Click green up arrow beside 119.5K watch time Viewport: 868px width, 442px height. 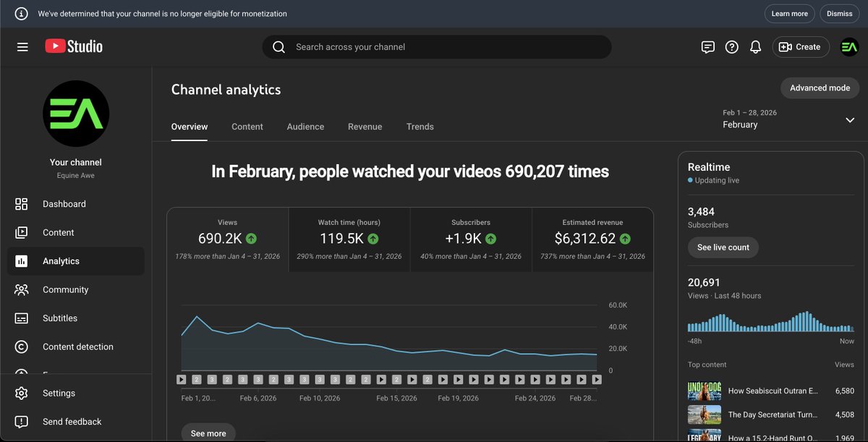pyautogui.click(x=373, y=238)
